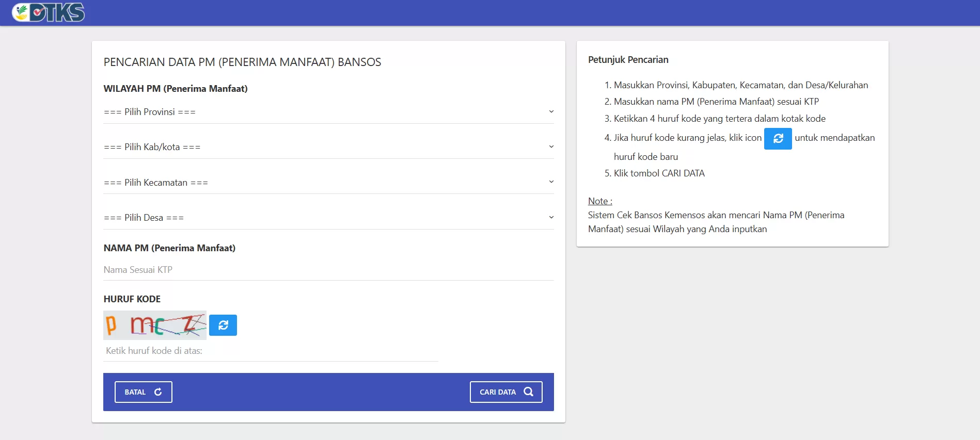
Task: Expand the Pilih Kecamatan dropdown
Action: tap(328, 183)
